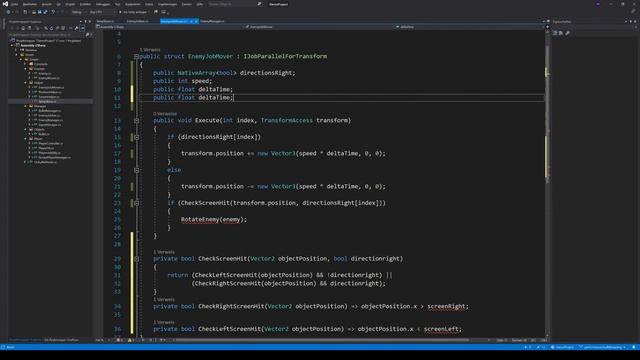Select the Assembly-CSharp project node
Viewport: 640px width, 360px height.
33,46
